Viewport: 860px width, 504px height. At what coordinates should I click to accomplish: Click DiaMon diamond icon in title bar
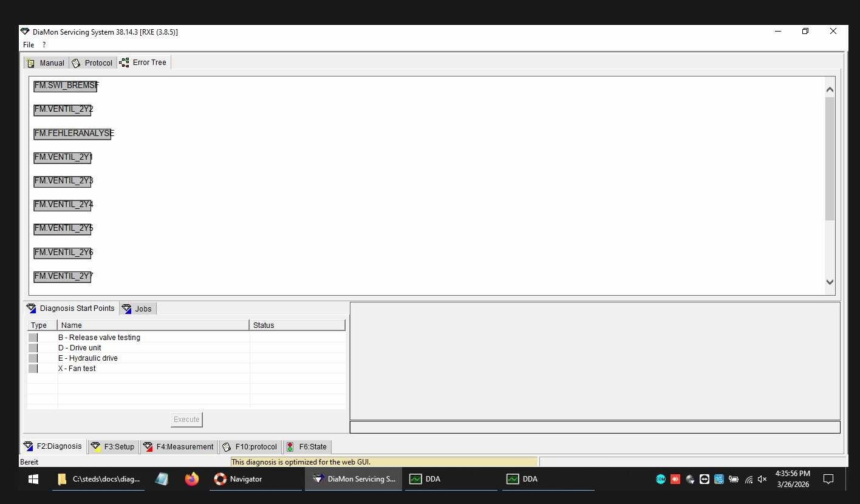[x=25, y=32]
